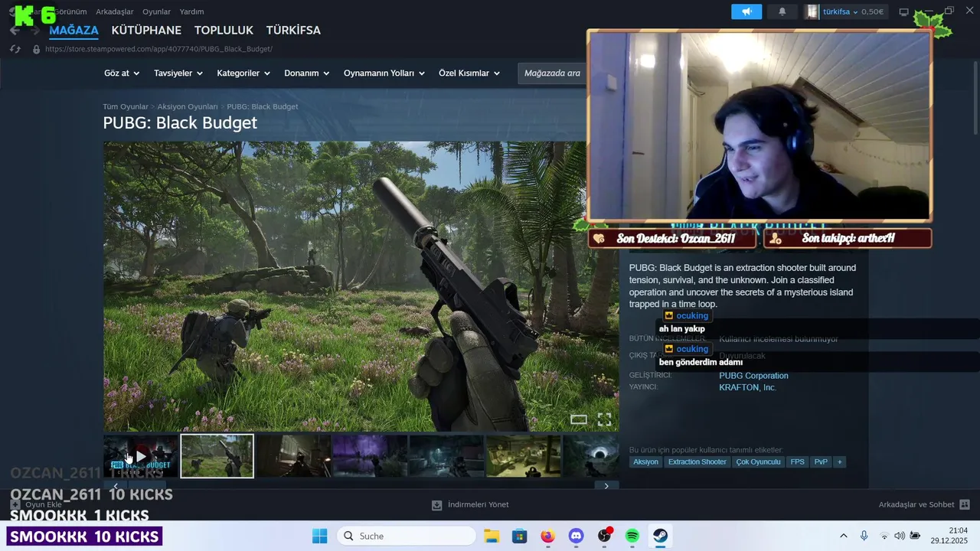The width and height of the screenshot is (980, 551).
Task: Switch to OBS Studio in the taskbar
Action: pyautogui.click(x=604, y=536)
